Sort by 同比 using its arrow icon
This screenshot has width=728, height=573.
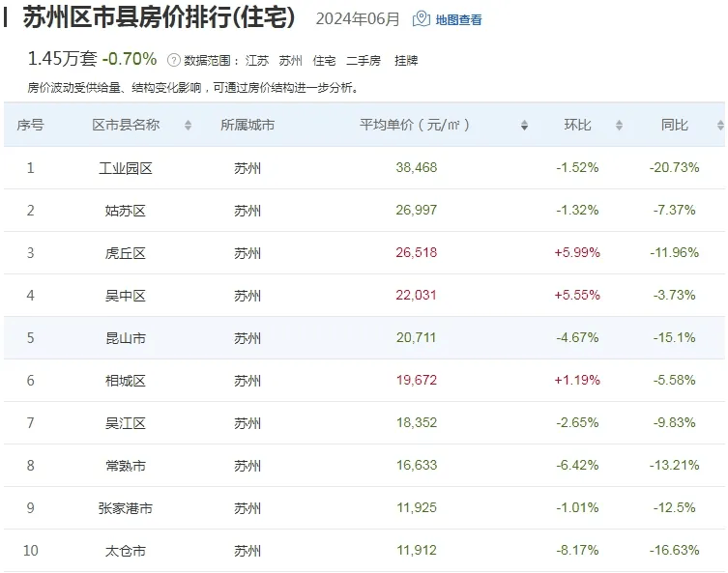coord(719,126)
